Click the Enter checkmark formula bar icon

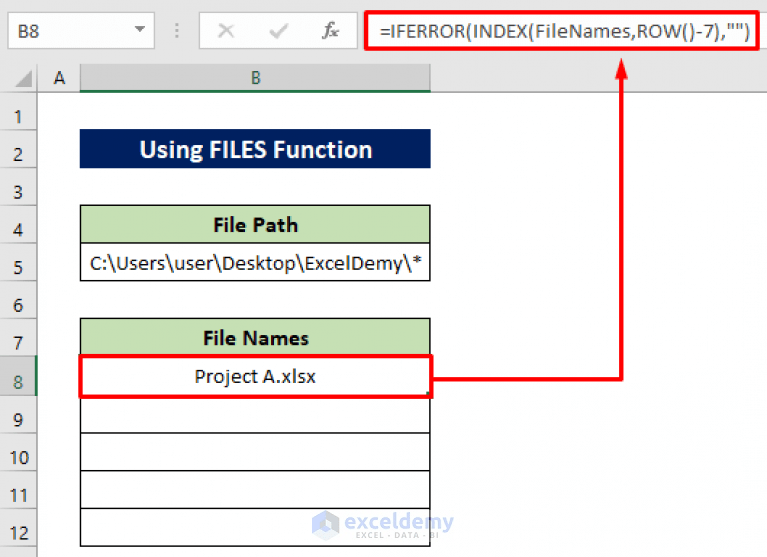pos(278,31)
